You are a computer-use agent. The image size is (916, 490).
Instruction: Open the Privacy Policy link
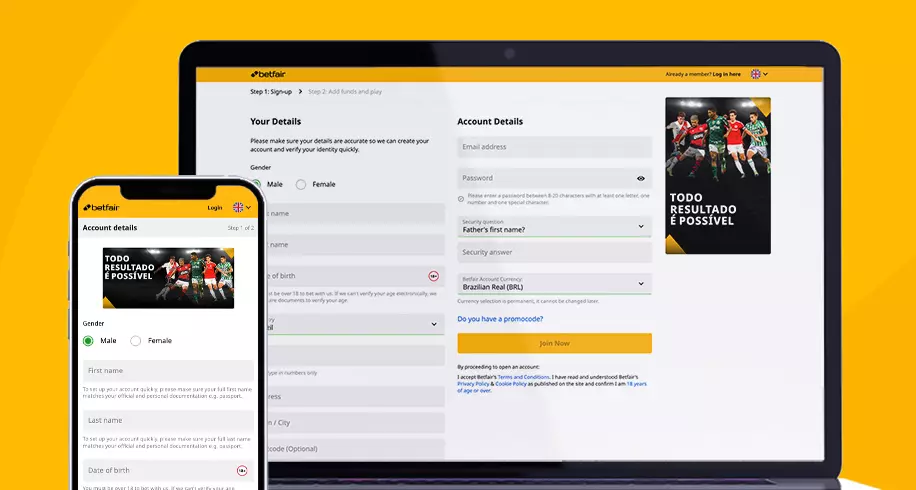(473, 384)
